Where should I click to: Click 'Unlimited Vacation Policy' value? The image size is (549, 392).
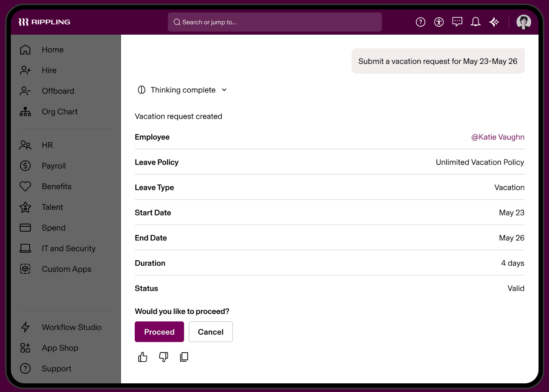(x=480, y=162)
